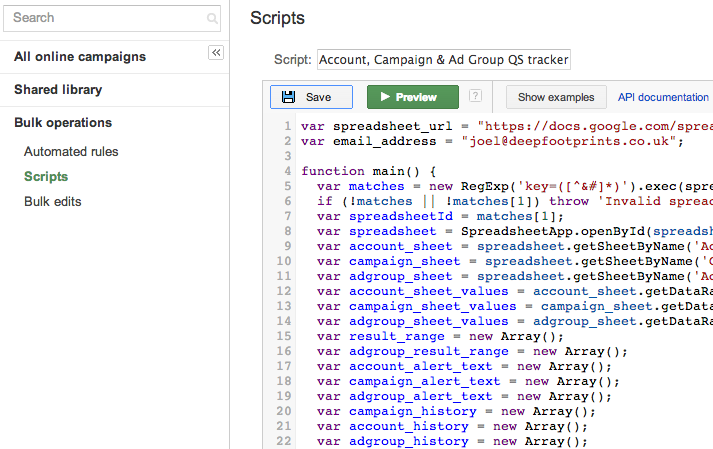
Task: Click the email address string on line 2
Action: (568, 141)
